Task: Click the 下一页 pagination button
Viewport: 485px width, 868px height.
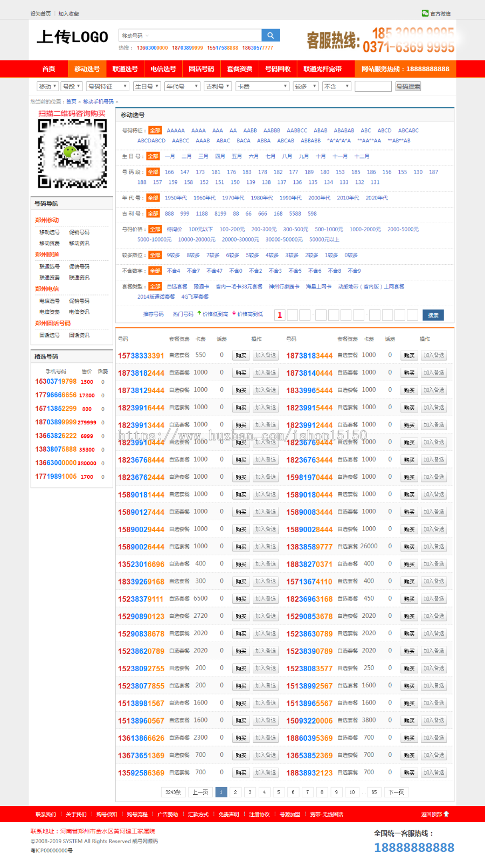Action: [396, 792]
